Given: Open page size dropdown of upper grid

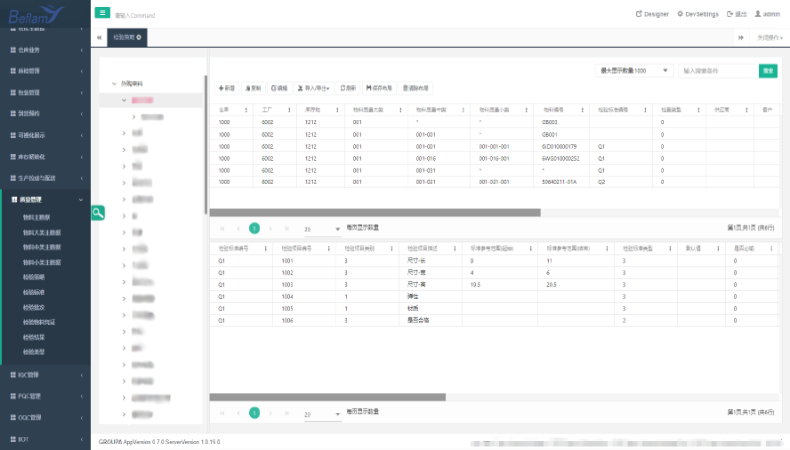Looking at the screenshot, I should pyautogui.click(x=337, y=228).
